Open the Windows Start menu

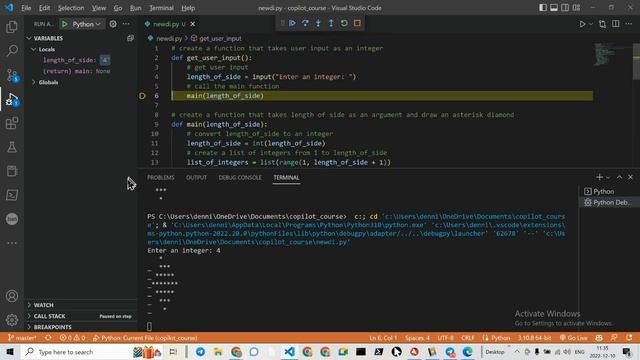tap(10, 352)
